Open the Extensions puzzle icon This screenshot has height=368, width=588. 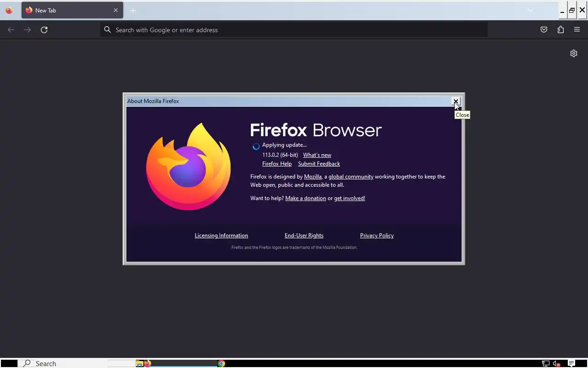tap(560, 30)
